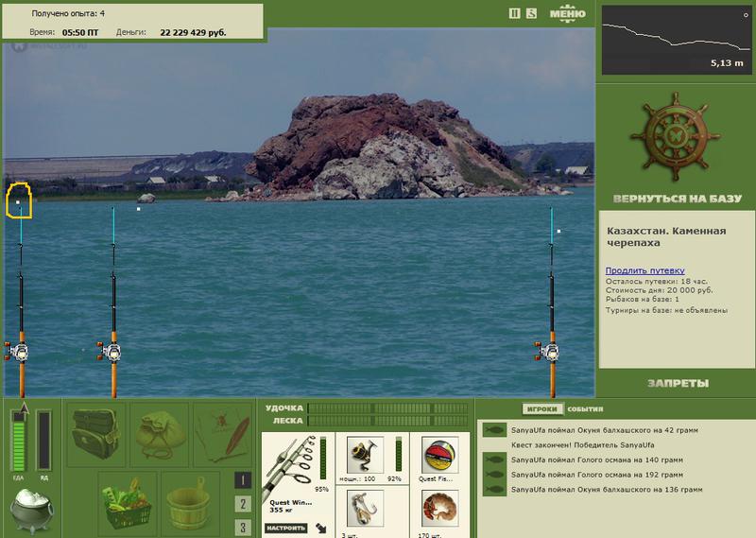Select the spinning reel item
The width and height of the screenshot is (756, 538).
tap(365, 455)
